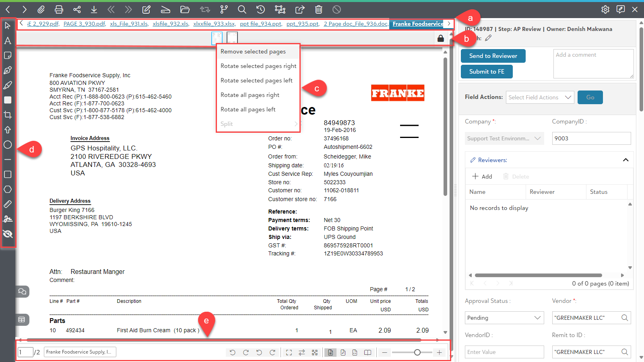
Task: Click the Go button
Action: [590, 97]
